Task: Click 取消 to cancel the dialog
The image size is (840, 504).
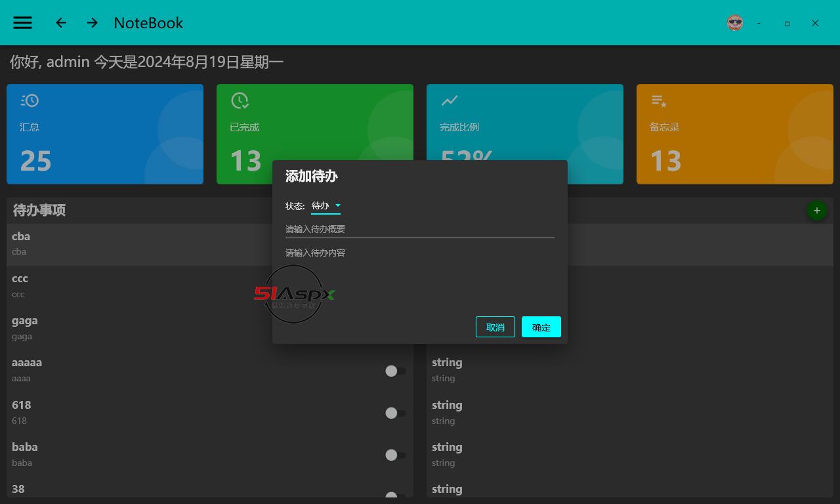Action: coord(495,327)
